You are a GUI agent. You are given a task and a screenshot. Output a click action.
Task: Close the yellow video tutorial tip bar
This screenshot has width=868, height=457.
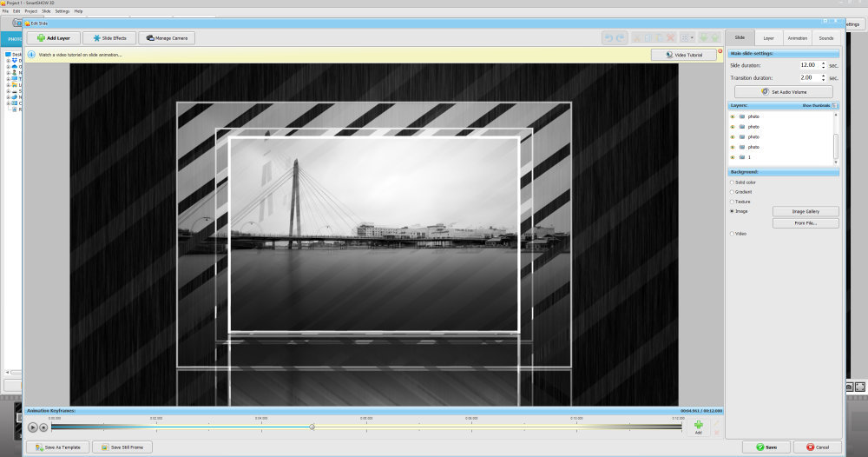[x=720, y=51]
